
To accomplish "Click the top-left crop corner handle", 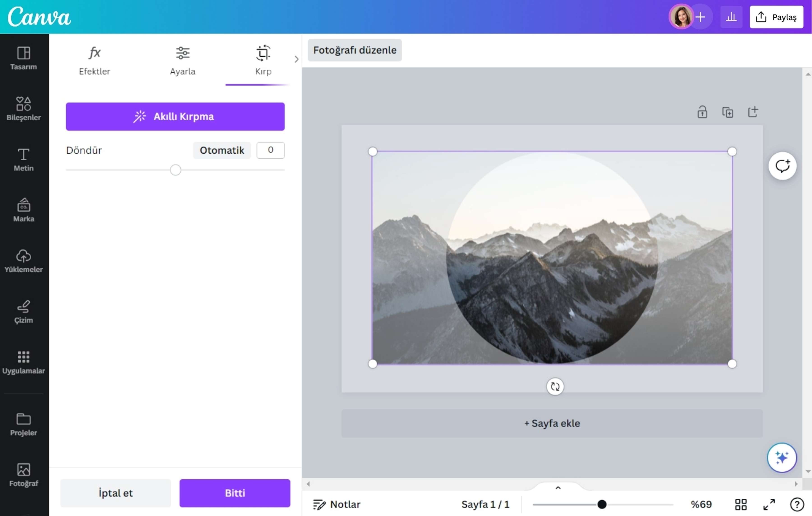I will (372, 151).
